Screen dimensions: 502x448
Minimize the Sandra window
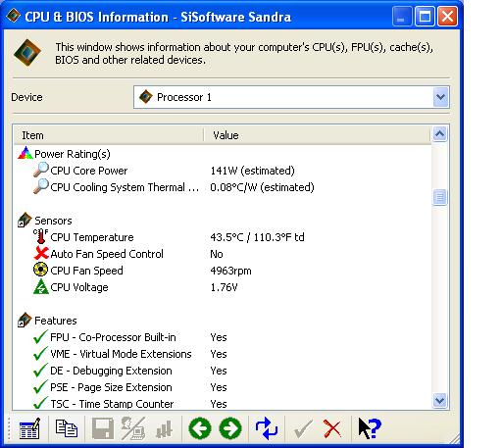[402, 16]
